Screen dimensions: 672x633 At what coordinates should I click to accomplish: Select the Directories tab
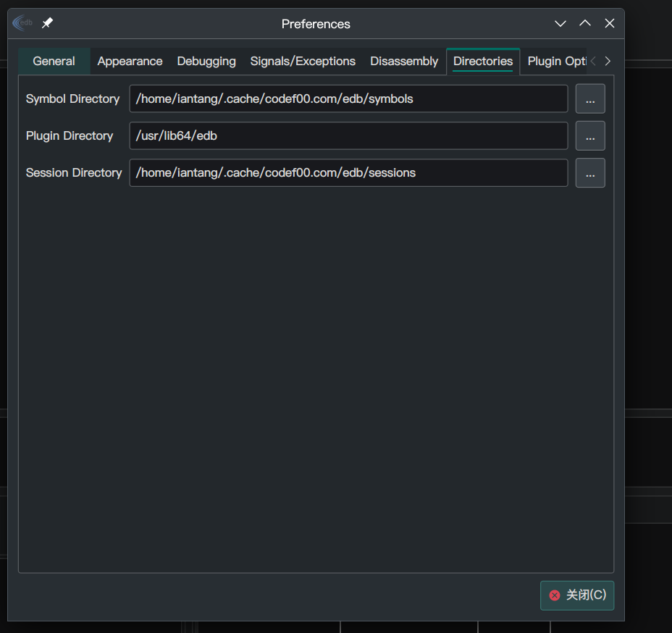(483, 62)
